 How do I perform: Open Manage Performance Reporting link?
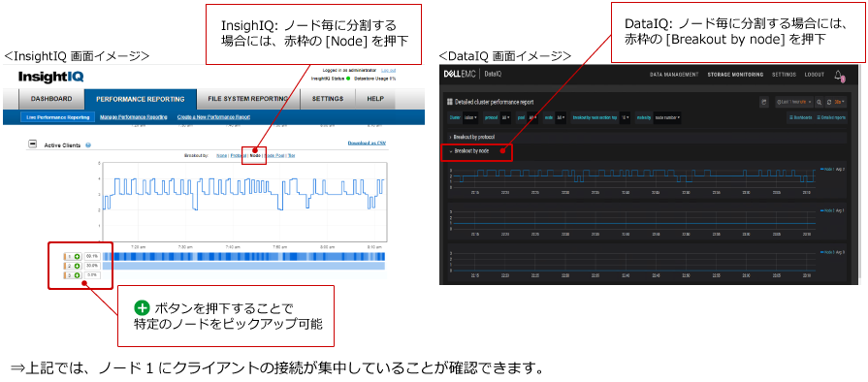[134, 117]
